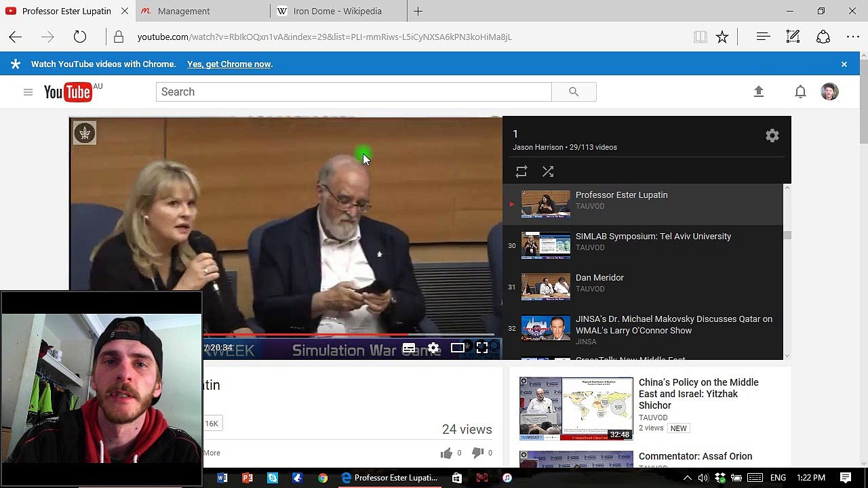Dismiss the Chrome promotion banner
Image resolution: width=868 pixels, height=488 pixels.
844,64
